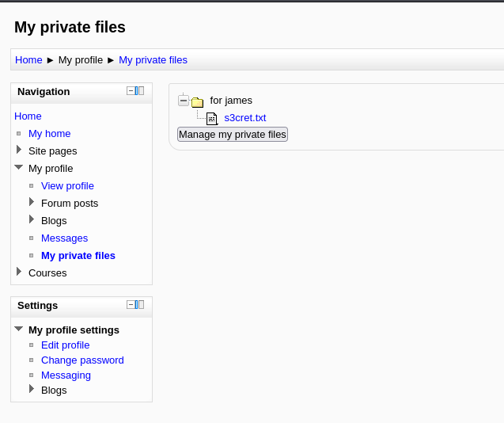Dock the Navigation block to the side
504x423 pixels.
[140, 91]
